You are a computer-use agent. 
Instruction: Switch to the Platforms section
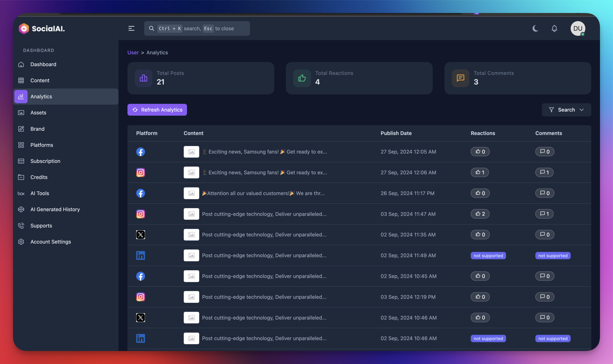tap(42, 145)
